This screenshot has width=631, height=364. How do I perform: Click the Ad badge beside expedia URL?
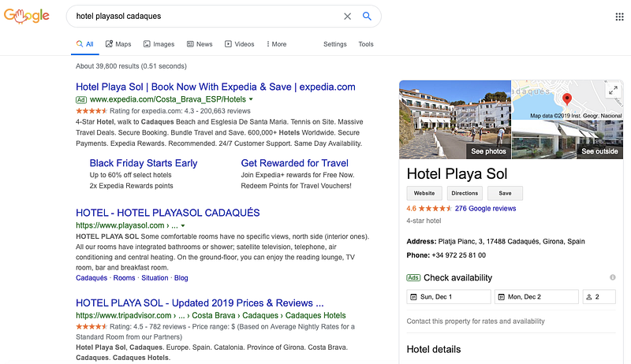(x=81, y=99)
